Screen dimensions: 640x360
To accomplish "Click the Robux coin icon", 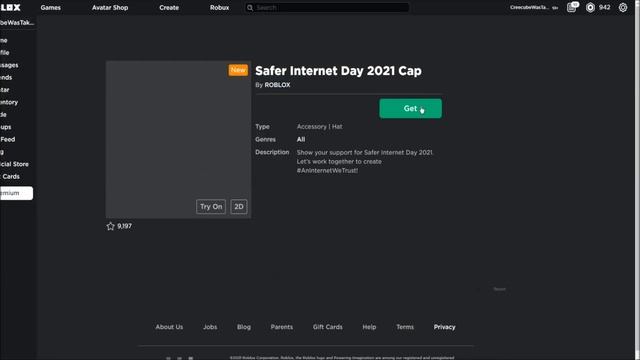I will pos(590,7).
